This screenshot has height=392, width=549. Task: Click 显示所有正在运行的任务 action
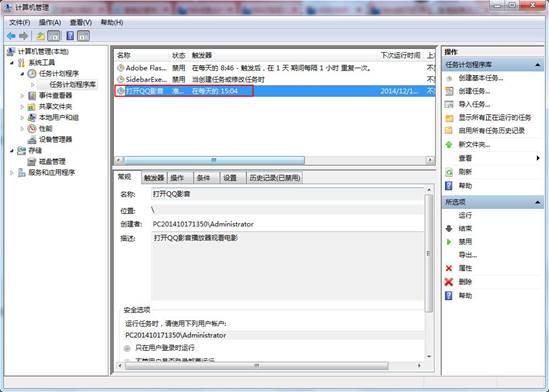(x=495, y=118)
